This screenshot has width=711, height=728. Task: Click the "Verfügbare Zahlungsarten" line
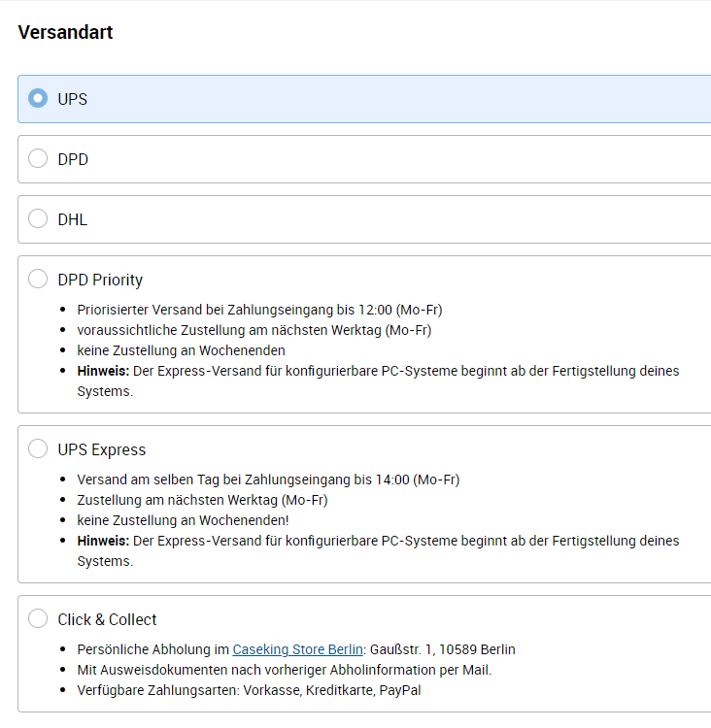click(x=249, y=690)
